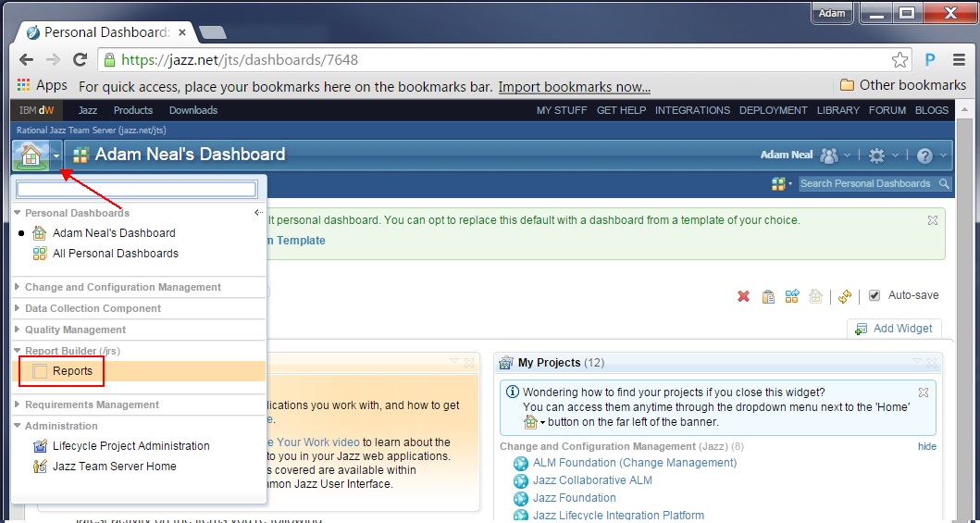Open the DEPLOYMENT page
Viewport: 980px width, 523px height.
[773, 110]
